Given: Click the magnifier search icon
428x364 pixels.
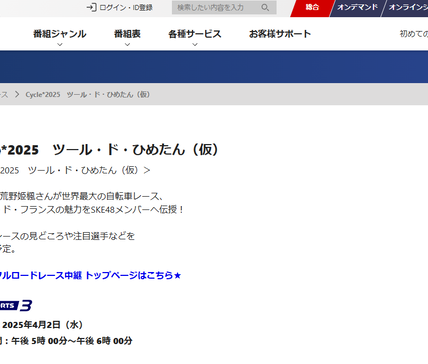Looking at the screenshot, I should click(265, 7).
